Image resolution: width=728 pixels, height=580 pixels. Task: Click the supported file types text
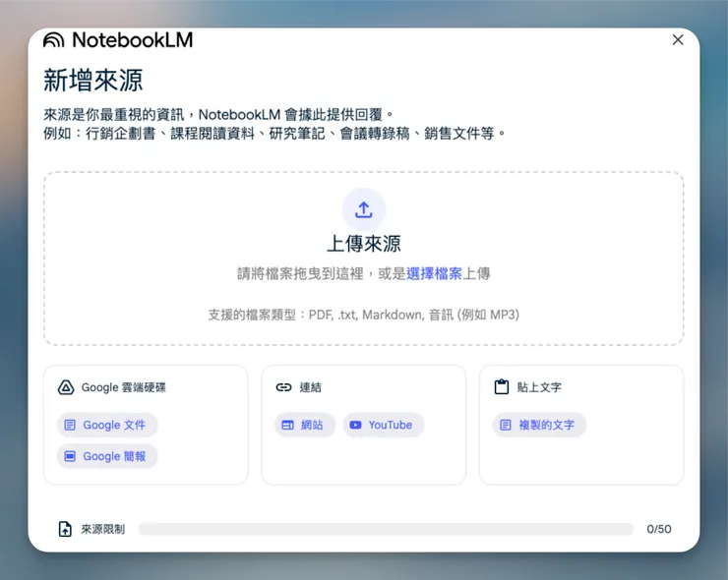(364, 315)
